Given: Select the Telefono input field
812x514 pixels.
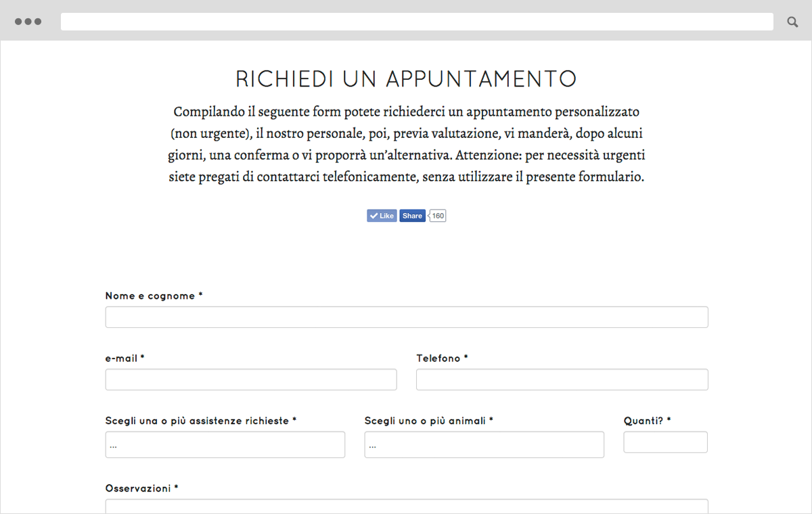Looking at the screenshot, I should pyautogui.click(x=562, y=379).
